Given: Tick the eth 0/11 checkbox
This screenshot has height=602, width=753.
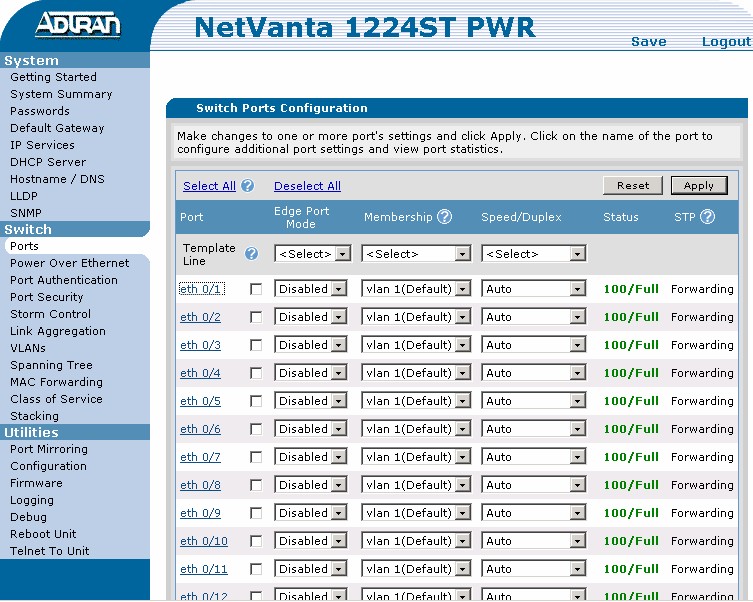Looking at the screenshot, I should pos(256,569).
